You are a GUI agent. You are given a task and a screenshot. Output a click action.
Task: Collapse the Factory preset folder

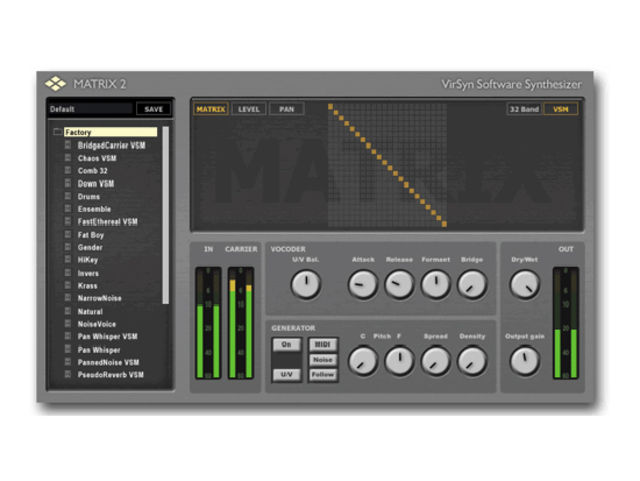pos(58,132)
